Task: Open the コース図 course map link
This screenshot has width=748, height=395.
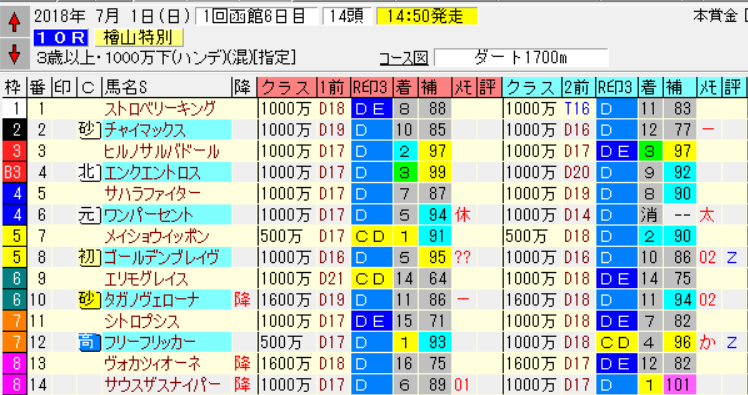Action: tap(404, 58)
